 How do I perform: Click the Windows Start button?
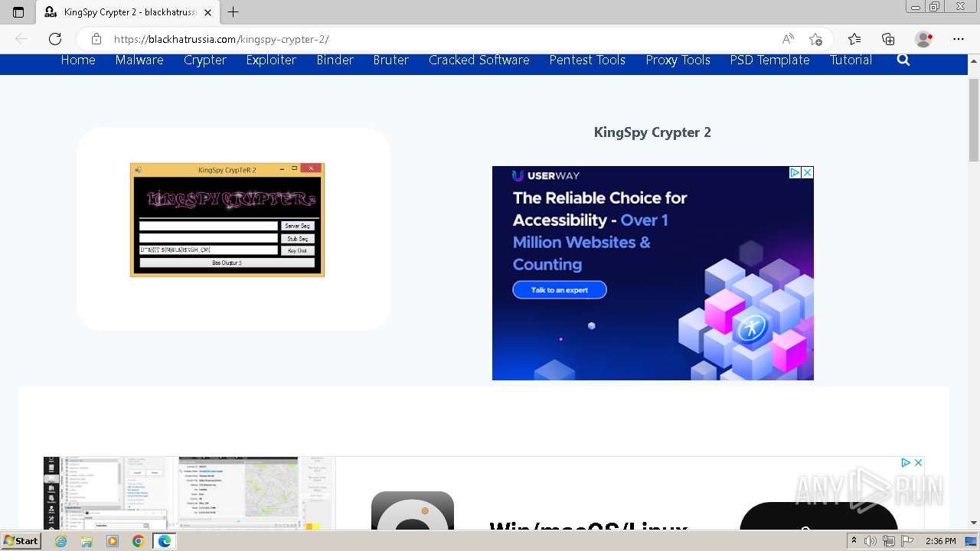click(21, 541)
